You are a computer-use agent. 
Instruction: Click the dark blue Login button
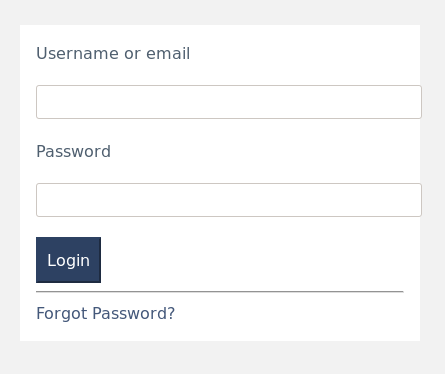click(68, 260)
